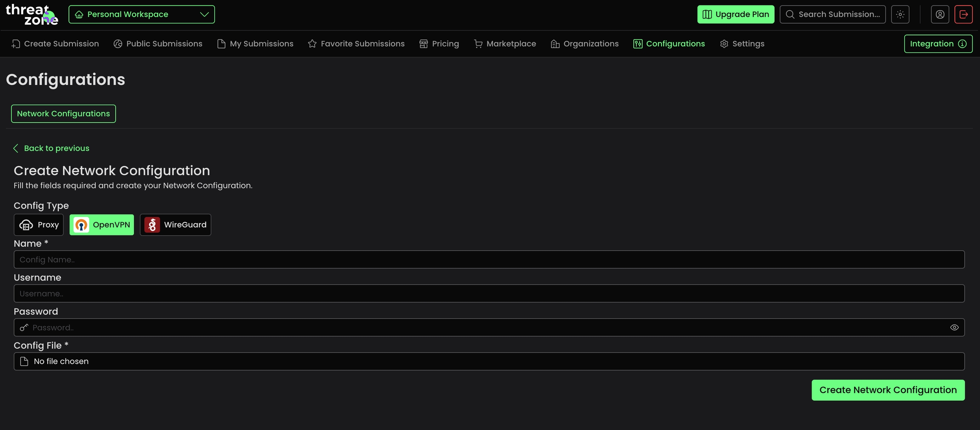Toggle the light/dark theme icon
The width and height of the screenshot is (980, 430).
[900, 14]
